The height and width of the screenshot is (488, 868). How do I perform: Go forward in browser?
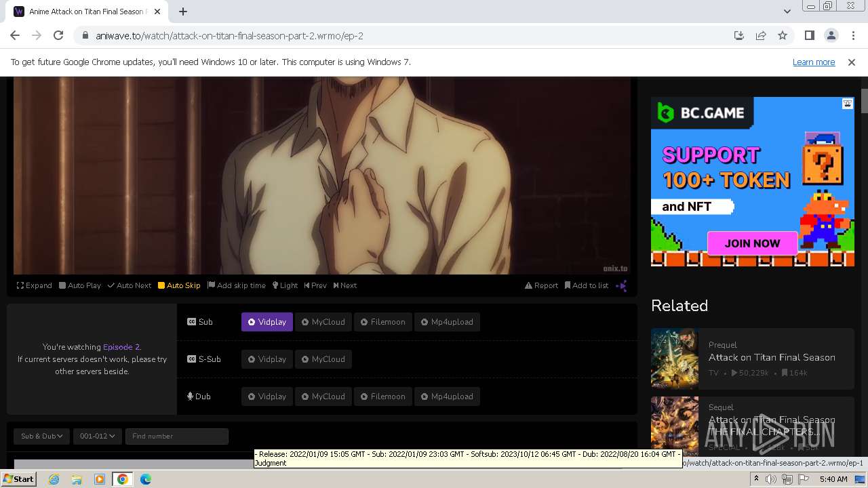pyautogui.click(x=37, y=36)
